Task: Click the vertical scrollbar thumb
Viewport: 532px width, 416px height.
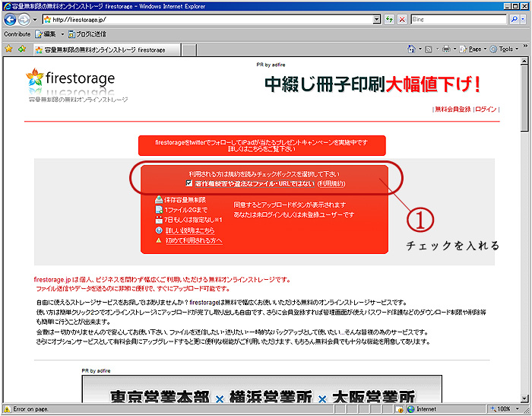Action: click(524, 98)
